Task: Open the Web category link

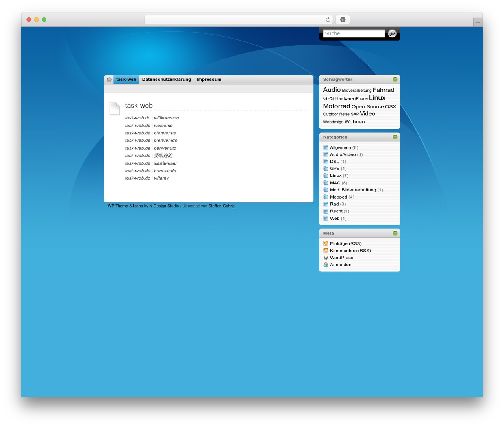Action: click(335, 218)
